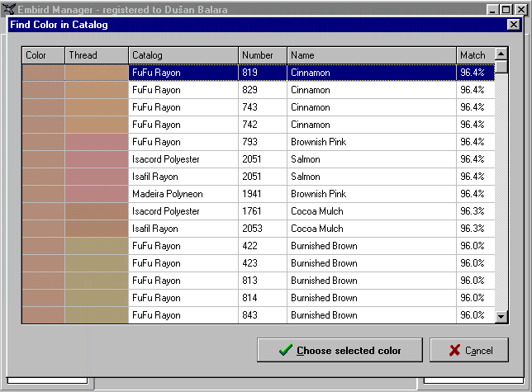Select thread swatch for number 819
This screenshot has width=532, height=392.
[x=97, y=73]
